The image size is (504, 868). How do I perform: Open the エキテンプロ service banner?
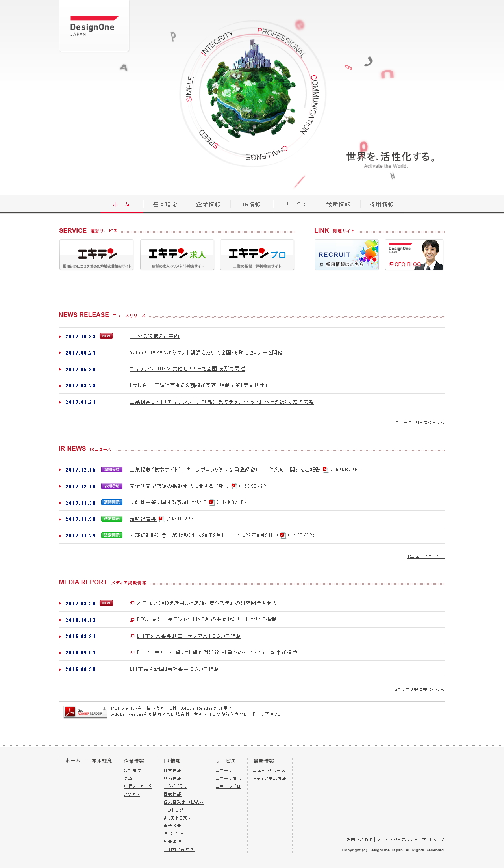(x=257, y=255)
